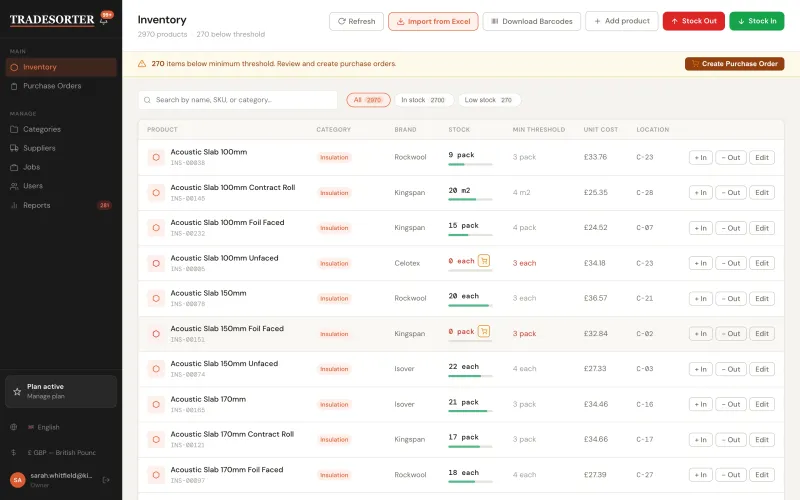Click cart icon for Acoustic Slab 150mm Foil Faced
The image size is (800, 500).
point(484,332)
